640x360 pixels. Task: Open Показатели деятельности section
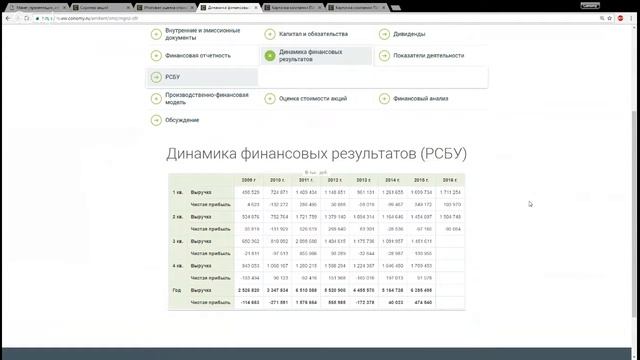[429, 56]
